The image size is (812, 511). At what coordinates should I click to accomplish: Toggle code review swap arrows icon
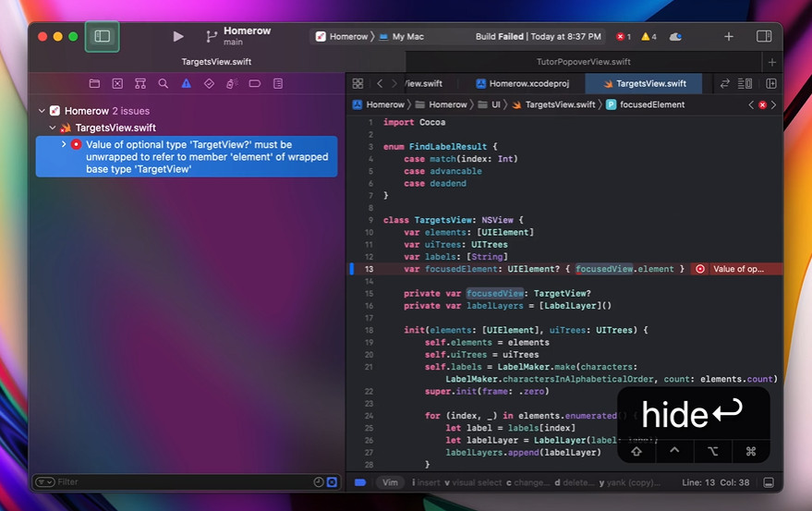pos(725,83)
